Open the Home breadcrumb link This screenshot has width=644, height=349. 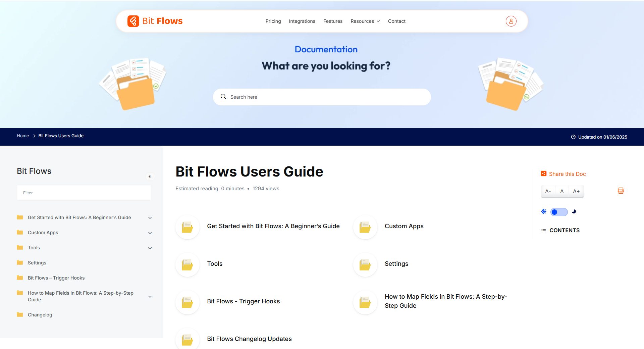click(x=22, y=136)
